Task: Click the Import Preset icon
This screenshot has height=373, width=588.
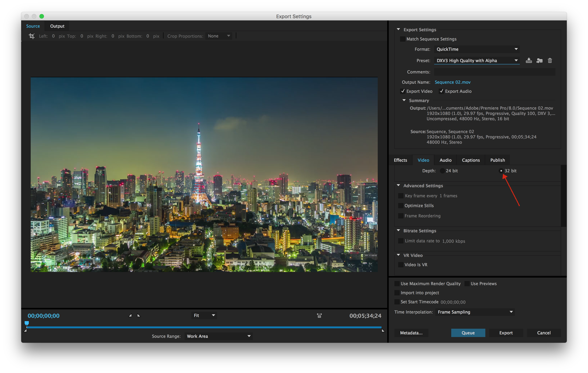Action: click(539, 60)
